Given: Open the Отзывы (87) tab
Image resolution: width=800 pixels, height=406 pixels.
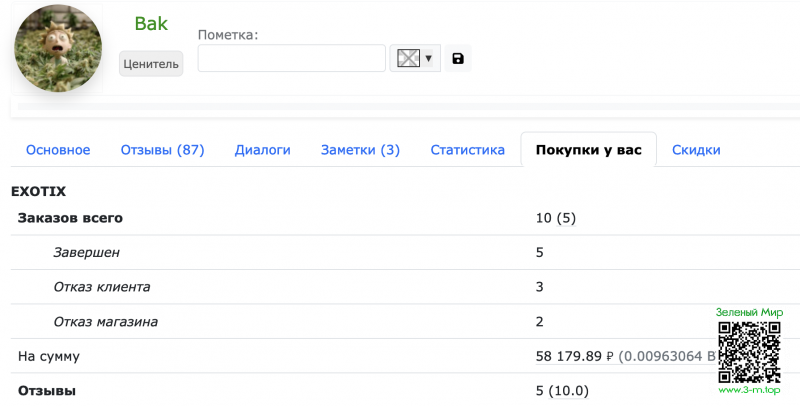Looking at the screenshot, I should [x=162, y=150].
